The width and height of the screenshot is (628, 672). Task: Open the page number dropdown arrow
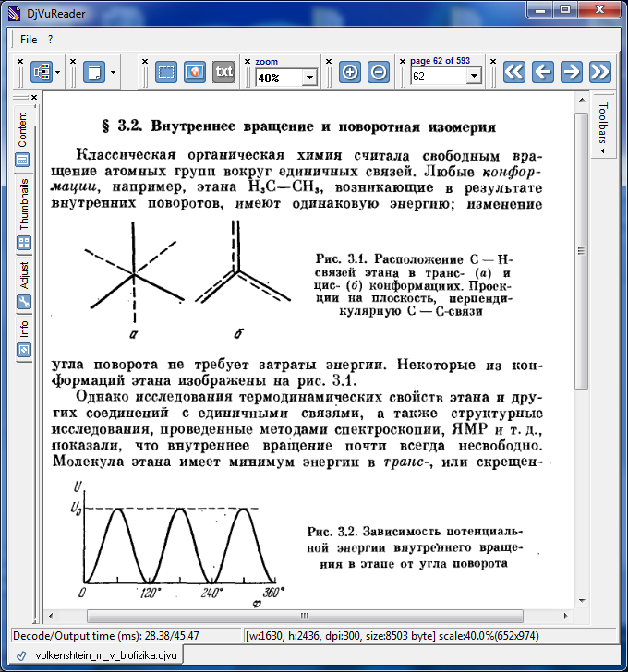coord(474,77)
